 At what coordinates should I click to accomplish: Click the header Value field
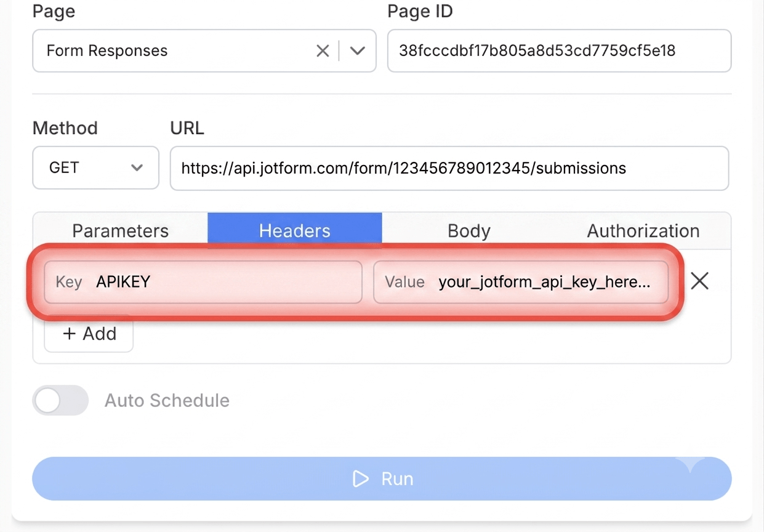coord(521,282)
